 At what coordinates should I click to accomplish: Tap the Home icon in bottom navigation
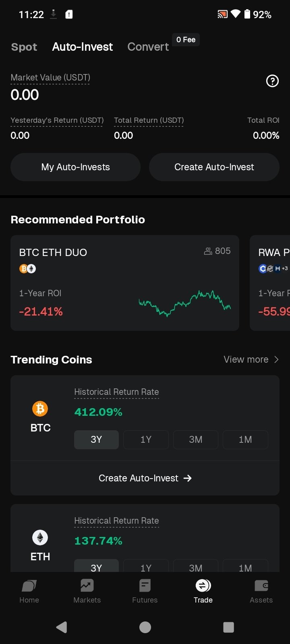[29, 586]
